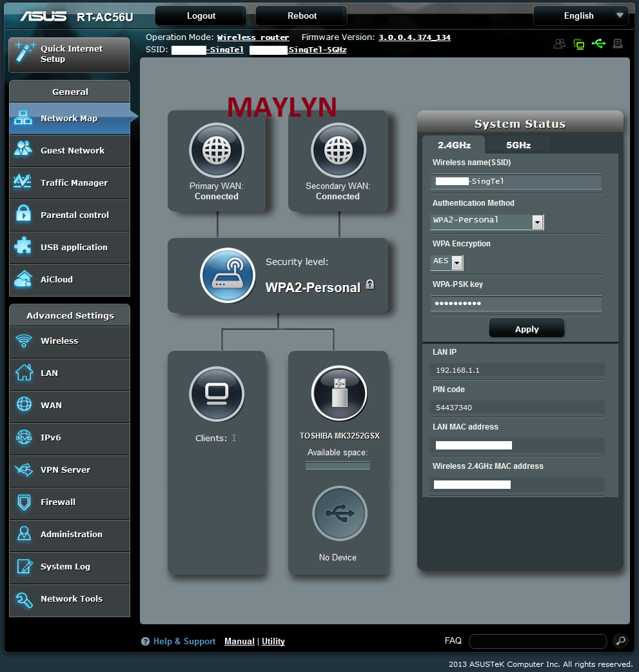Select the wireless router security icon
The image size is (639, 672).
tap(228, 275)
